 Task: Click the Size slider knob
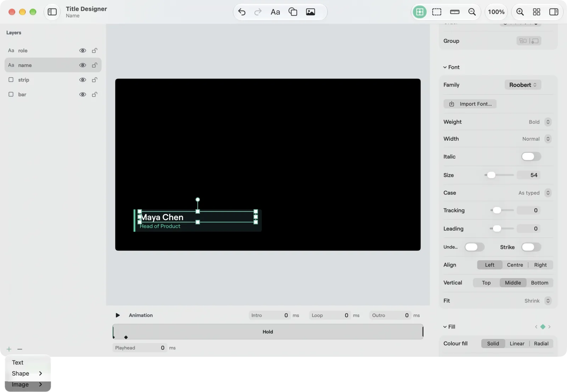pyautogui.click(x=491, y=175)
